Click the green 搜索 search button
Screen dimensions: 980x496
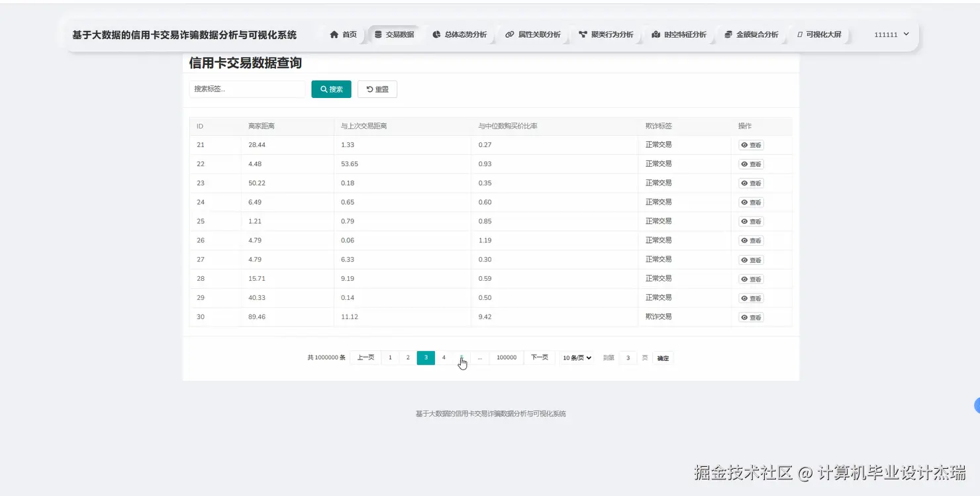pos(331,89)
